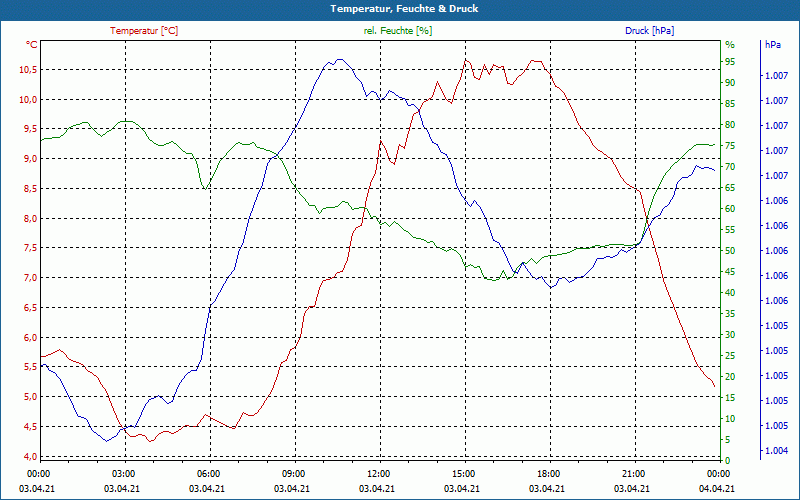Viewport: 800px width, 500px height.
Task: Click the '04.04.21' date label
Action: [x=718, y=488]
